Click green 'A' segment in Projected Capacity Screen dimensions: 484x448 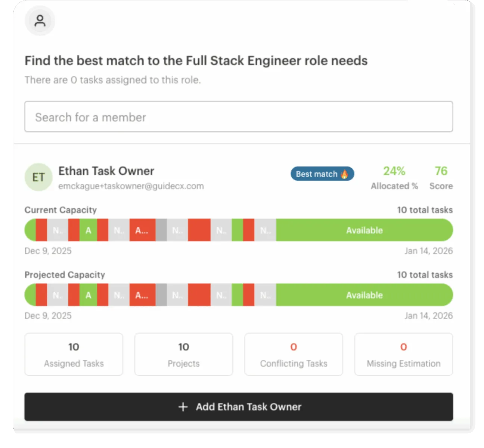[88, 295]
